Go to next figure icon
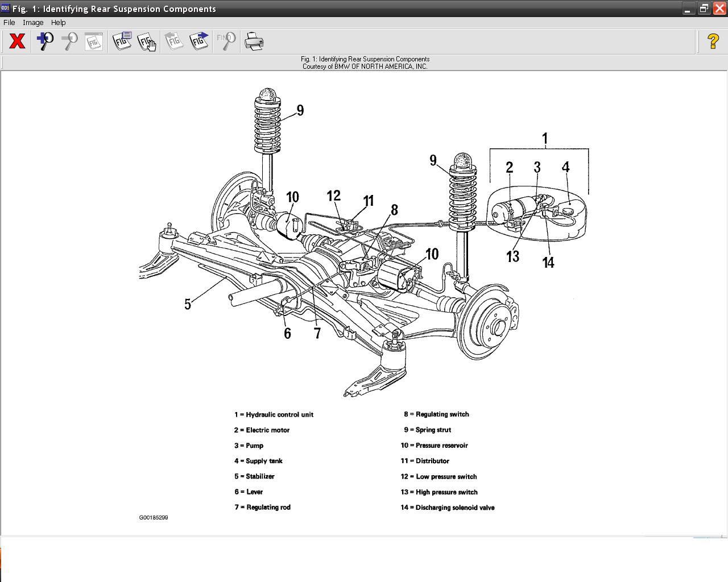Screen dimensions: 728x582 click(199, 41)
